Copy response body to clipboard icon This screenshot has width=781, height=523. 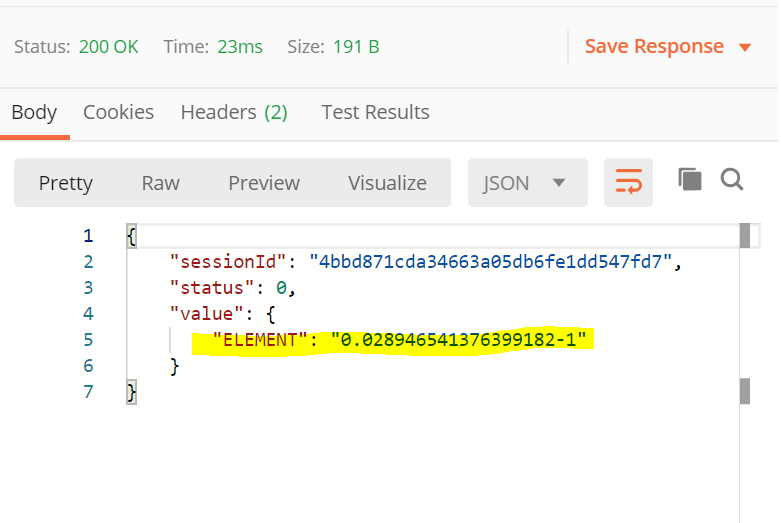tap(690, 179)
